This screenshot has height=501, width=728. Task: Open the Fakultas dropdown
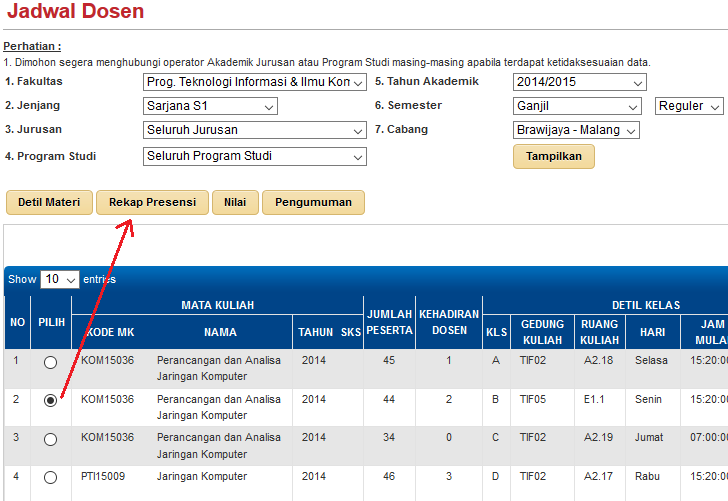(254, 82)
